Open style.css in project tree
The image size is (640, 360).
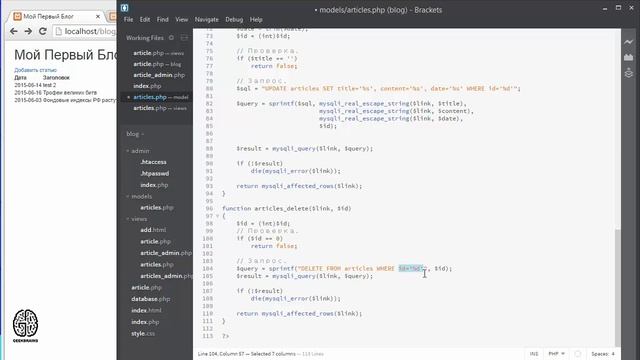pyautogui.click(x=143, y=333)
